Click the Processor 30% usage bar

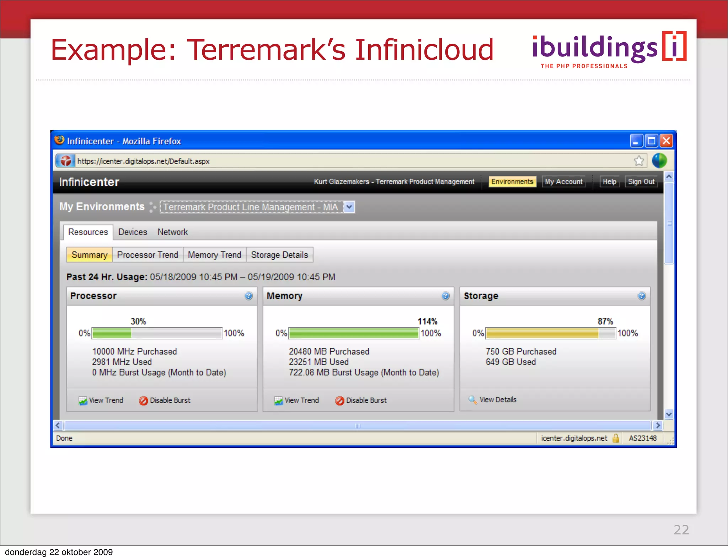click(157, 333)
